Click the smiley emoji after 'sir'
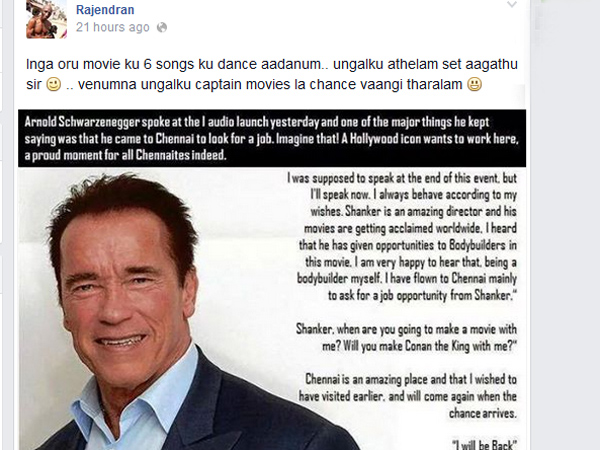Image resolution: width=600 pixels, height=450 pixels. [54, 84]
